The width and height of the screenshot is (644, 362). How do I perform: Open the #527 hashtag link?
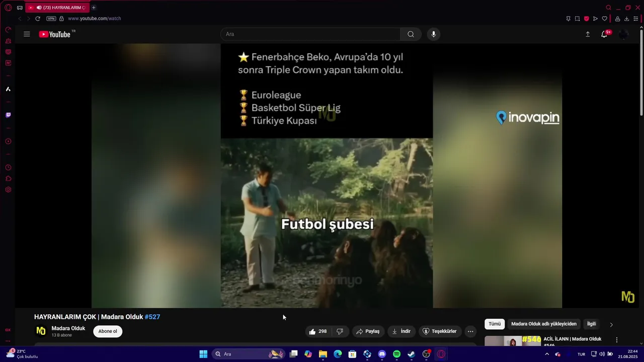coord(152,317)
